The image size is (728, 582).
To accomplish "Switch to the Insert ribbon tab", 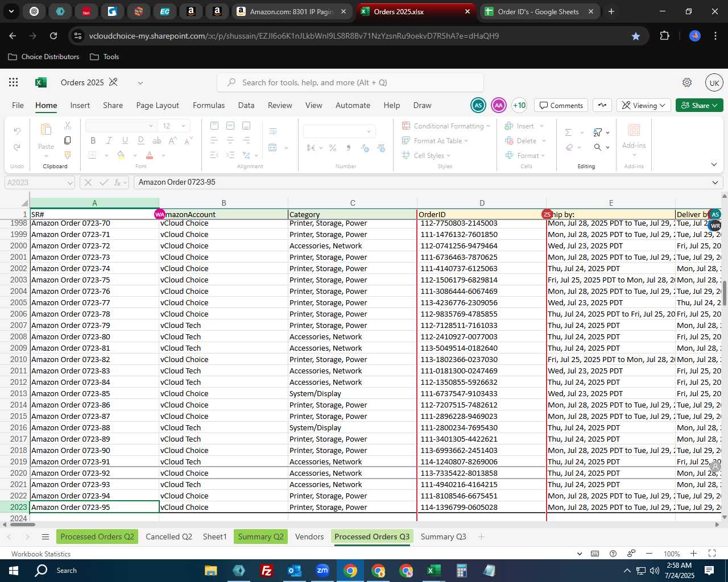I will tap(80, 105).
